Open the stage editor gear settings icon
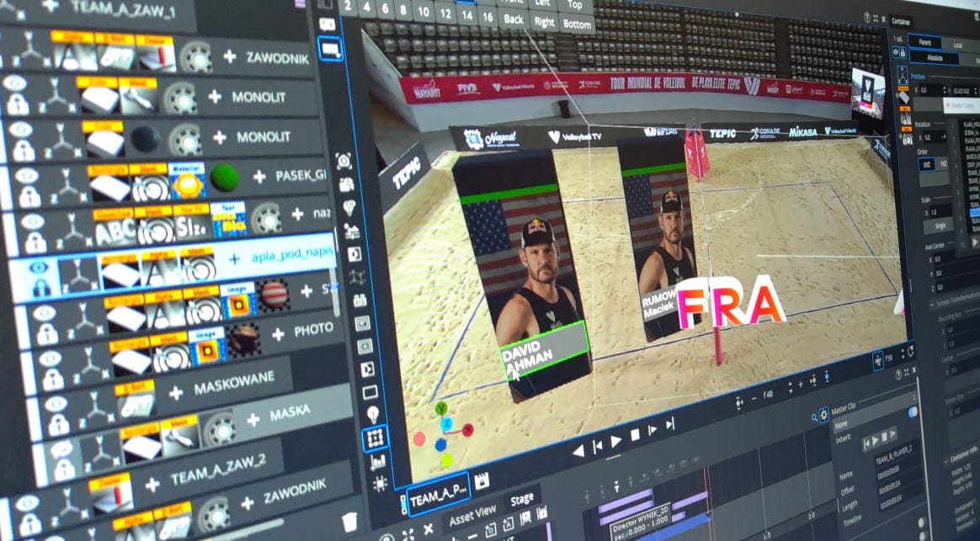The height and width of the screenshot is (541, 980). (x=823, y=414)
